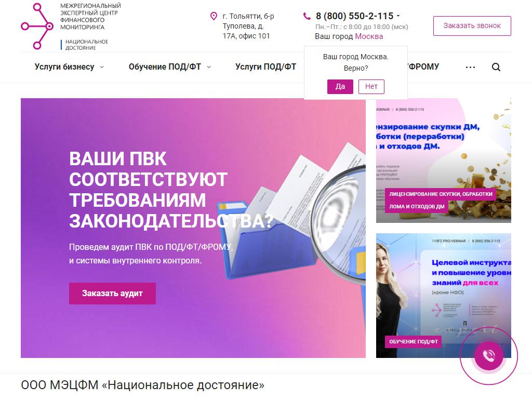Click the Заказать звонок button
Image resolution: width=532 pixels, height=399 pixels.
point(472,26)
